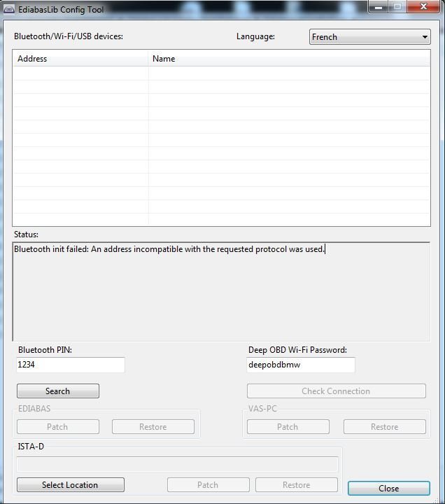Focus the Deep OBD Wi-Fi Password field
Image resolution: width=445 pixels, height=504 pixels.
(x=300, y=365)
